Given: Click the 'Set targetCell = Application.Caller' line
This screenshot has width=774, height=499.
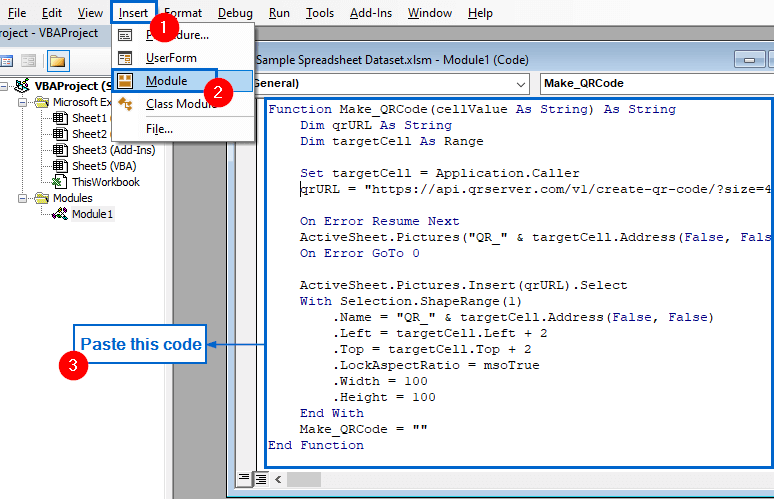Looking at the screenshot, I should (439, 173).
